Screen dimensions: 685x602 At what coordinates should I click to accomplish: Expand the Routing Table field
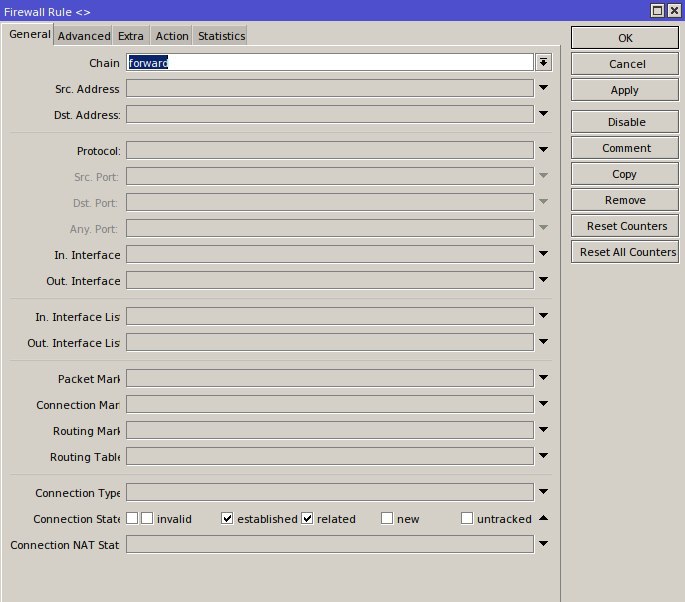coord(543,456)
